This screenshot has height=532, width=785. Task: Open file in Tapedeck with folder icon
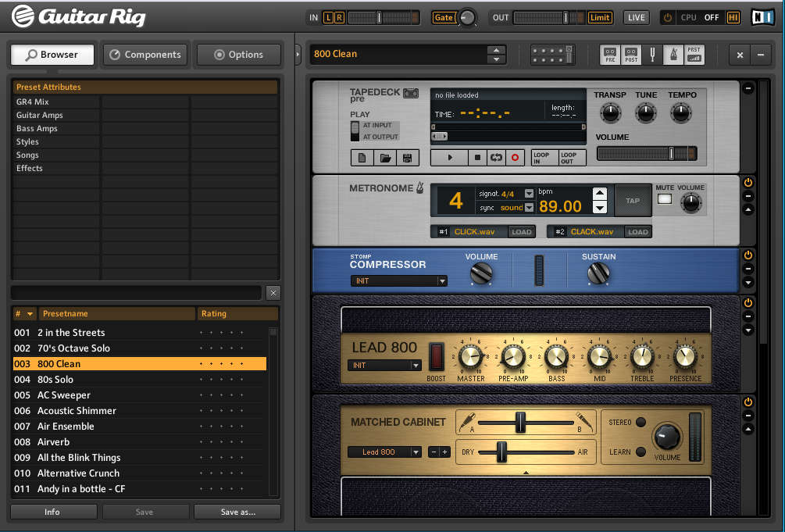point(385,158)
